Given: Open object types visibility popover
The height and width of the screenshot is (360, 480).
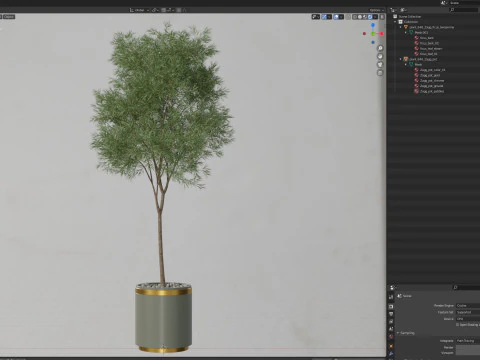Looking at the screenshot, I should 316,17.
